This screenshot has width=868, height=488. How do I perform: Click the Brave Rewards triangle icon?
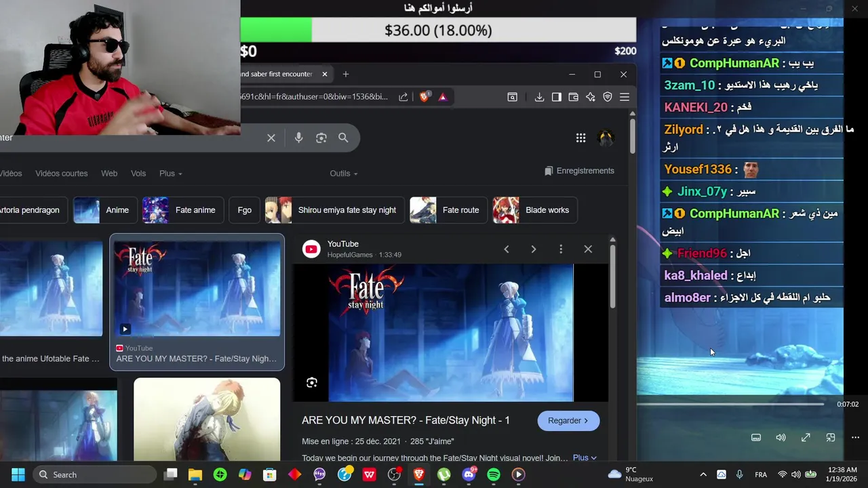pyautogui.click(x=443, y=97)
